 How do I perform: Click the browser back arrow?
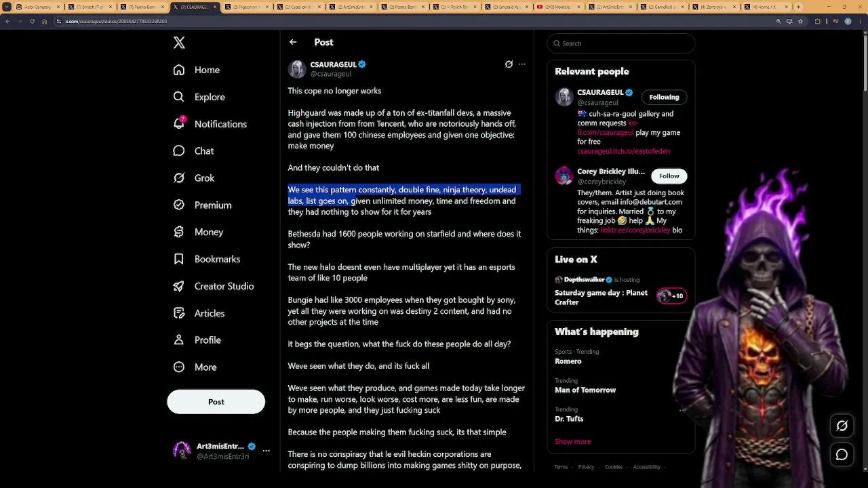(7, 21)
